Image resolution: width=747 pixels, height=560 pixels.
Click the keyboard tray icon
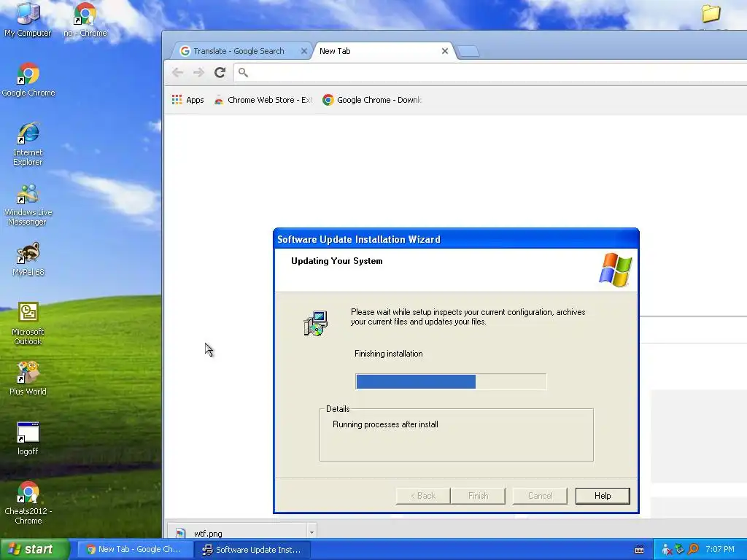point(639,550)
